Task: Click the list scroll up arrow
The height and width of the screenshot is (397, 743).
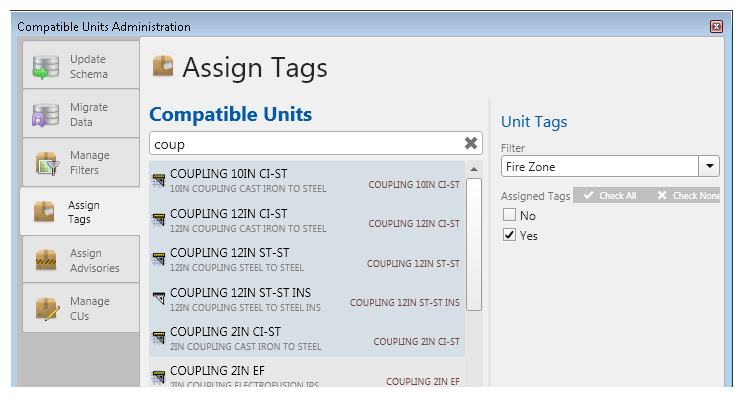Action: (474, 170)
